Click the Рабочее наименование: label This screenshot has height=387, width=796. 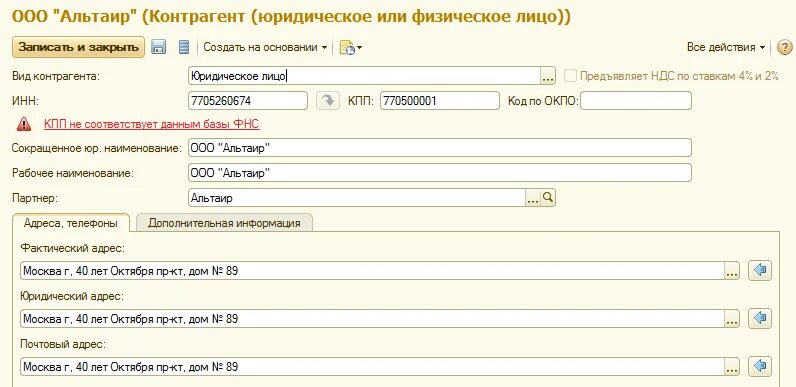[x=73, y=173]
